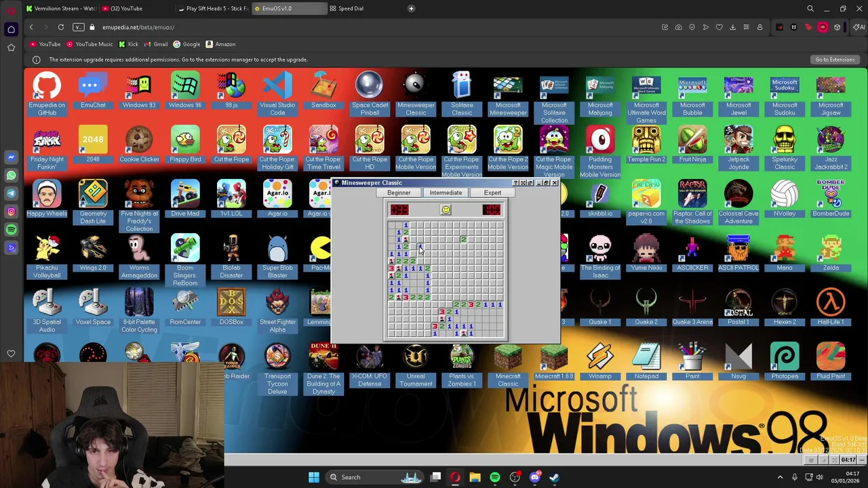The image size is (868, 488).
Task: Launch Jetpack Joyride
Action: click(x=738, y=148)
